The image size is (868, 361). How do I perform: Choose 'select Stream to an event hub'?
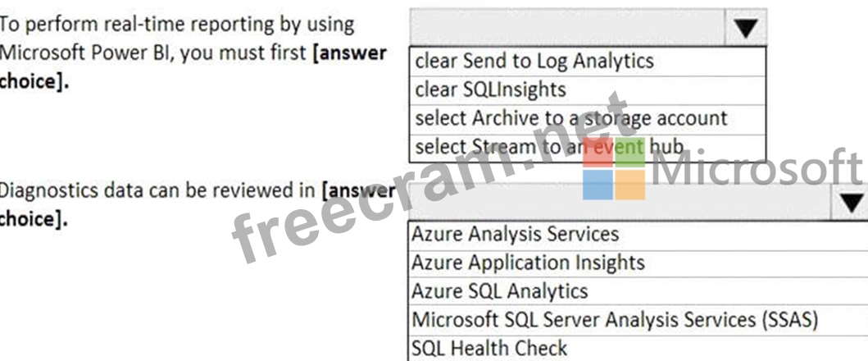(588, 148)
